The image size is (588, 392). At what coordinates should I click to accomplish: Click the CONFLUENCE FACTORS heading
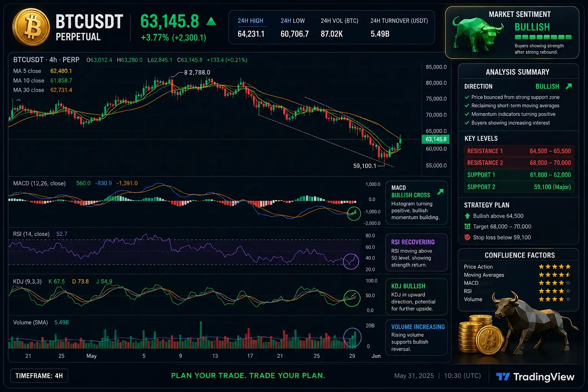click(520, 255)
